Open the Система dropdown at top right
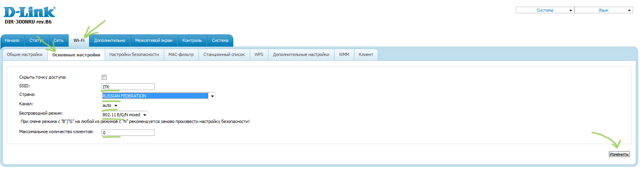The width and height of the screenshot is (644, 175). 545,10
